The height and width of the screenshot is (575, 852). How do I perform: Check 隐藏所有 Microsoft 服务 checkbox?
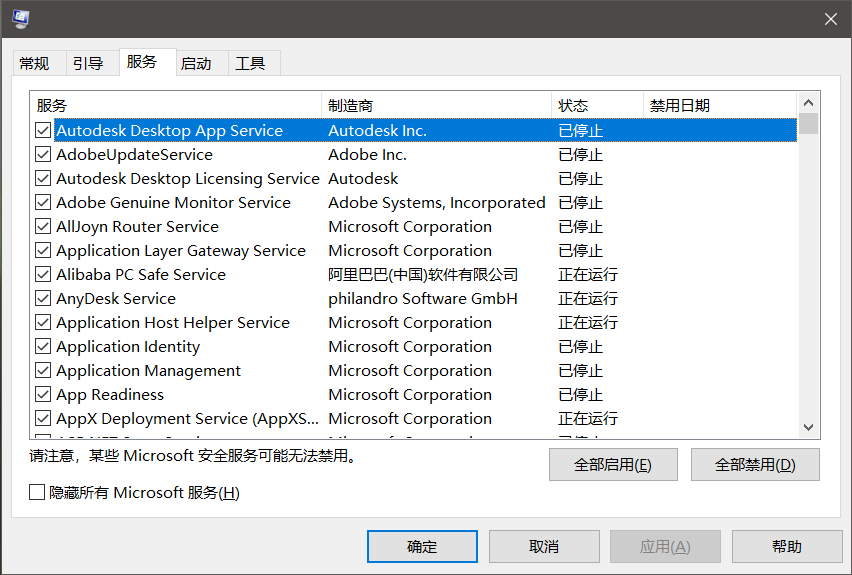coord(37,492)
